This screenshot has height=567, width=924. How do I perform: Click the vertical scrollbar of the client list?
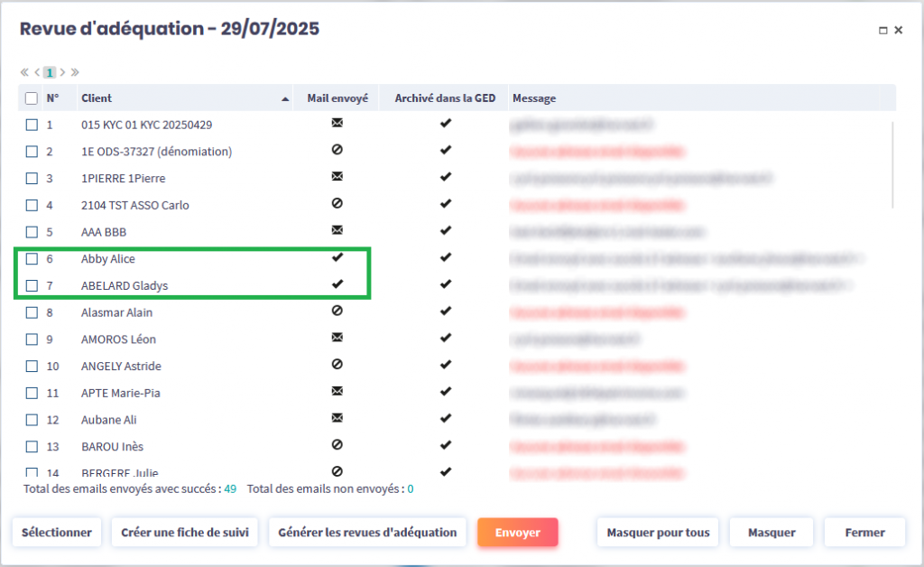(892, 163)
